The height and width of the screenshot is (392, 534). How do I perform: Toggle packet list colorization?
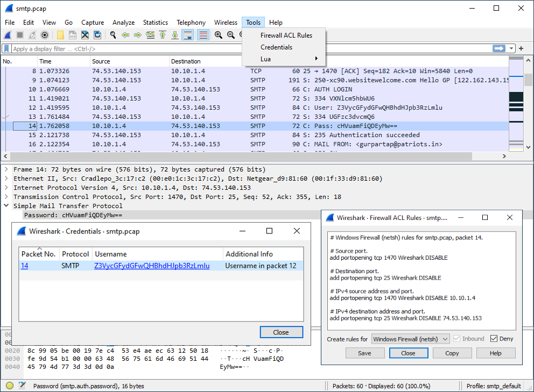[x=202, y=35]
